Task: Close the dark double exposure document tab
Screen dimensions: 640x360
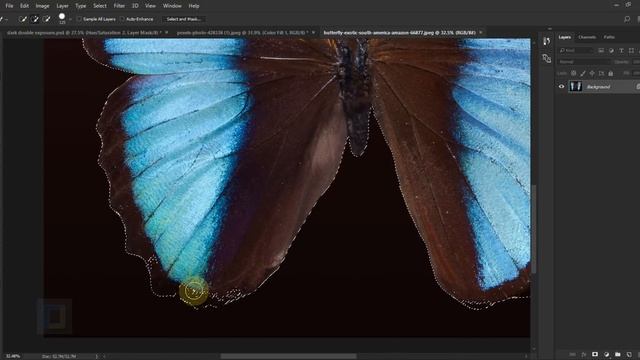Action: [x=167, y=32]
